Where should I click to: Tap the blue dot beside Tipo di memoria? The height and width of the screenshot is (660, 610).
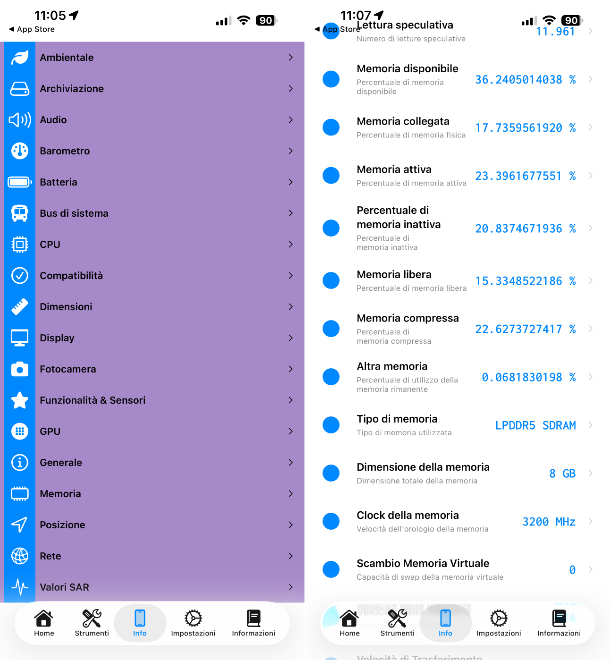click(x=331, y=425)
